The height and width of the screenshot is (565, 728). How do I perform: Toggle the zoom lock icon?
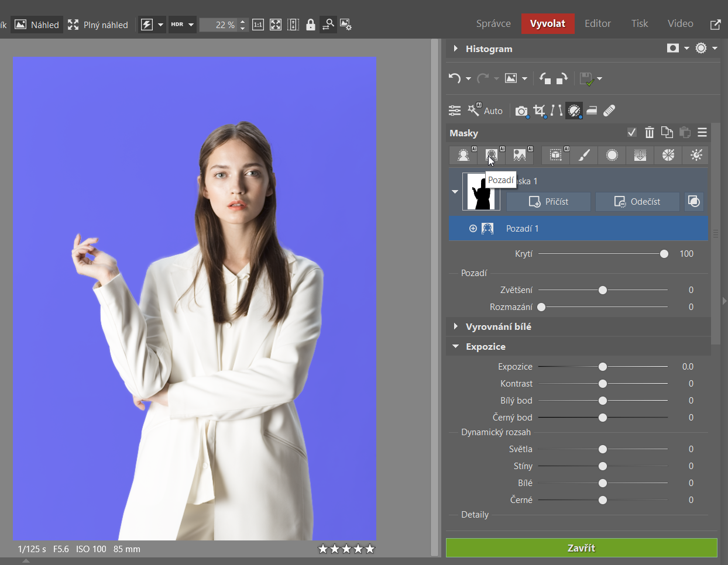tap(311, 25)
